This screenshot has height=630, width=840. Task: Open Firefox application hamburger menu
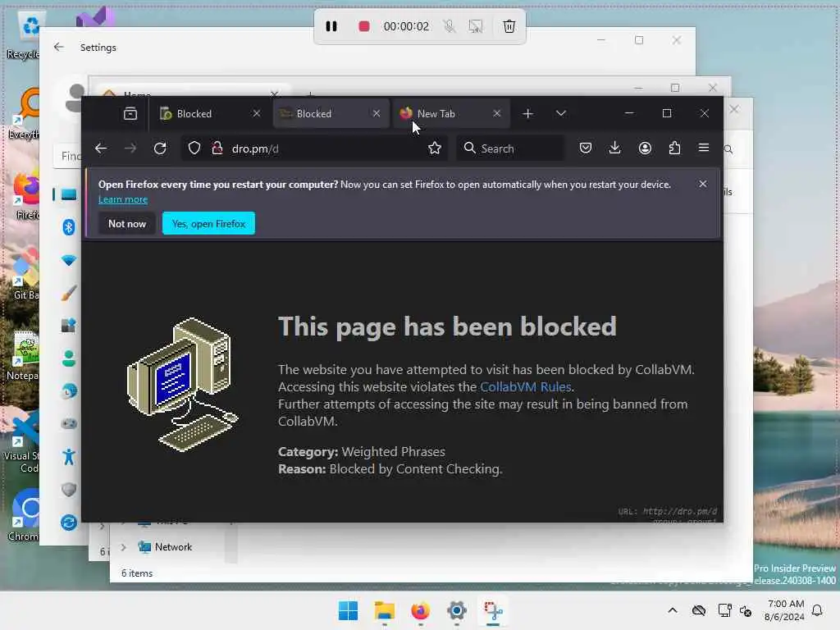click(x=704, y=148)
